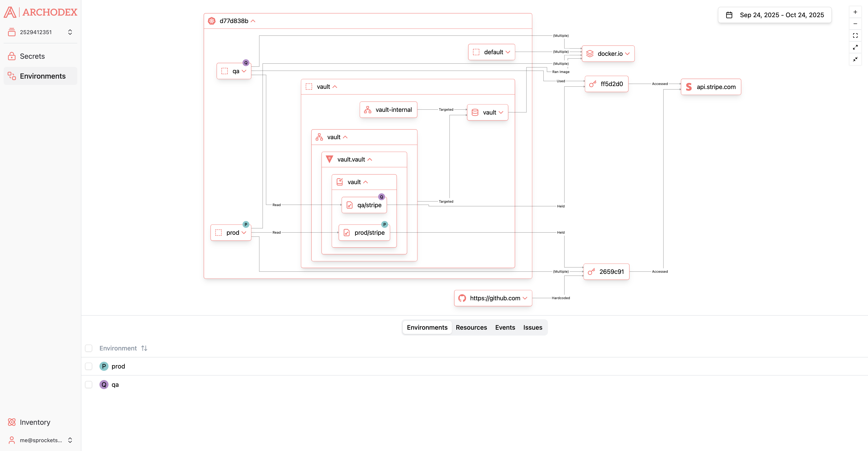Click the database icon on the vault node
This screenshot has width=868, height=451.
click(x=475, y=112)
